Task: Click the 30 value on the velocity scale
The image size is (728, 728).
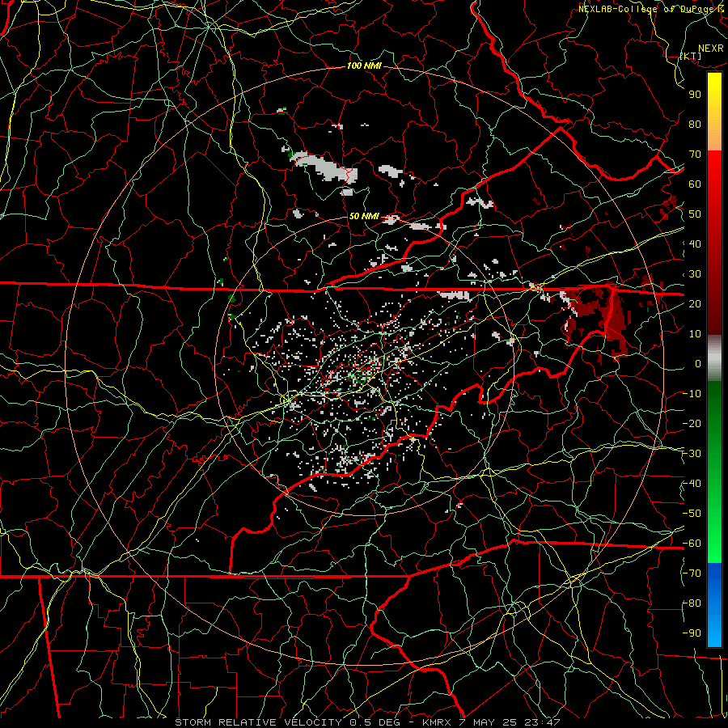Action: (x=695, y=274)
